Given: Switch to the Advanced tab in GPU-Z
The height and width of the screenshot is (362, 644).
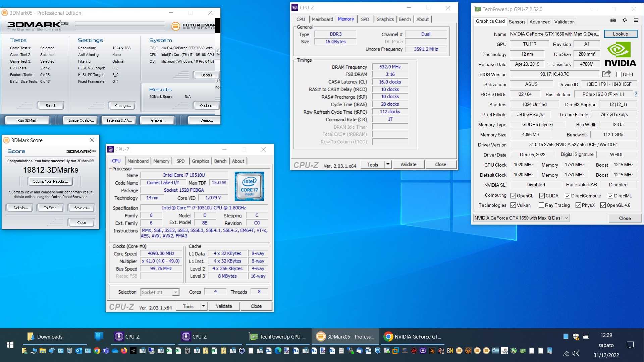Looking at the screenshot, I should pos(540,22).
